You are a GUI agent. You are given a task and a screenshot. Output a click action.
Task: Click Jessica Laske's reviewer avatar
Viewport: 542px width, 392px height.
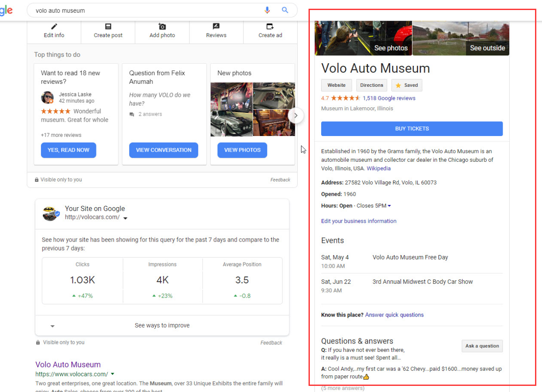click(47, 98)
